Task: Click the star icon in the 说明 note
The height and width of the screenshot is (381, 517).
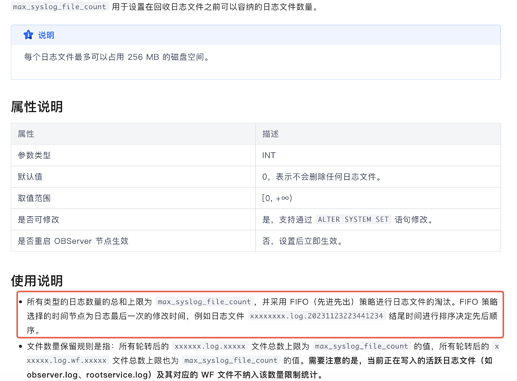Action: click(x=28, y=35)
